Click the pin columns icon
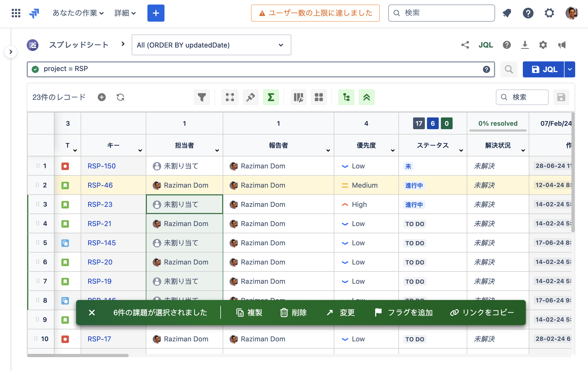 pyautogui.click(x=250, y=97)
